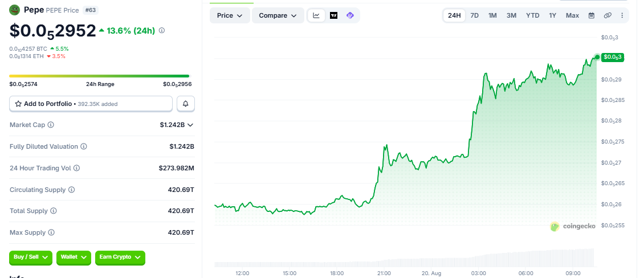
Task: Open the three-dot chart options menu
Action: tap(622, 15)
